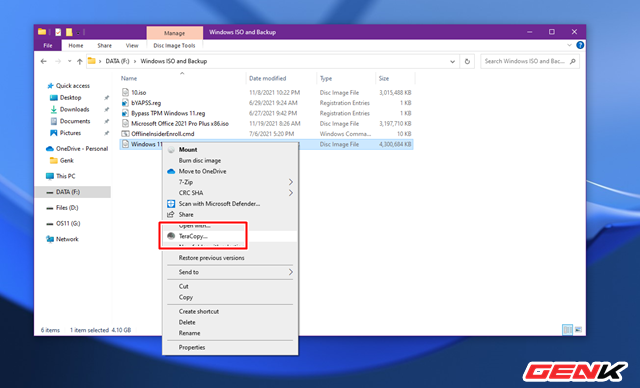Switch to large icons view layout
Screen dimensions: 640x388
pos(578,330)
